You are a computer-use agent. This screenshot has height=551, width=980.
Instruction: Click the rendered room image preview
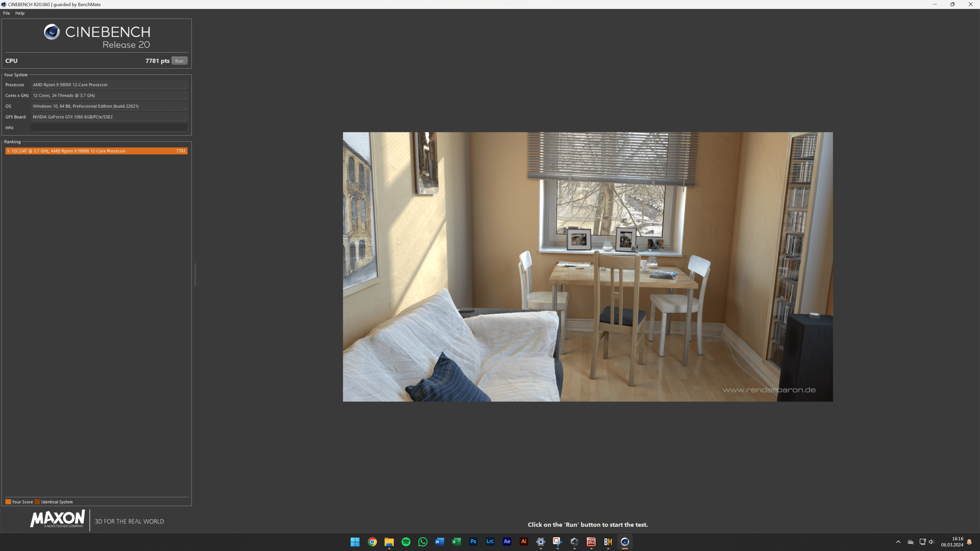point(588,267)
